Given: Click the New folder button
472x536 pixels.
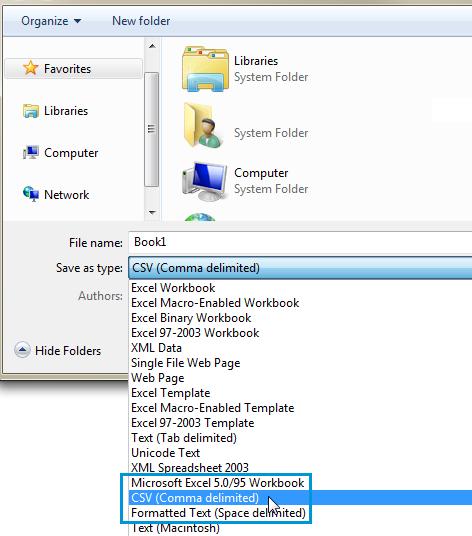Looking at the screenshot, I should click(141, 21).
